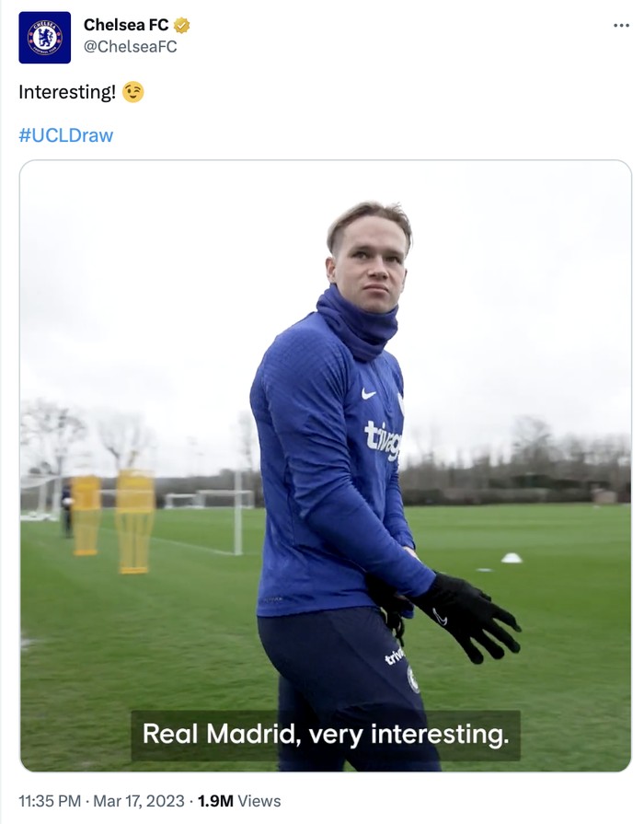Click the winking face emoji
644x824 pixels.
tap(133, 93)
